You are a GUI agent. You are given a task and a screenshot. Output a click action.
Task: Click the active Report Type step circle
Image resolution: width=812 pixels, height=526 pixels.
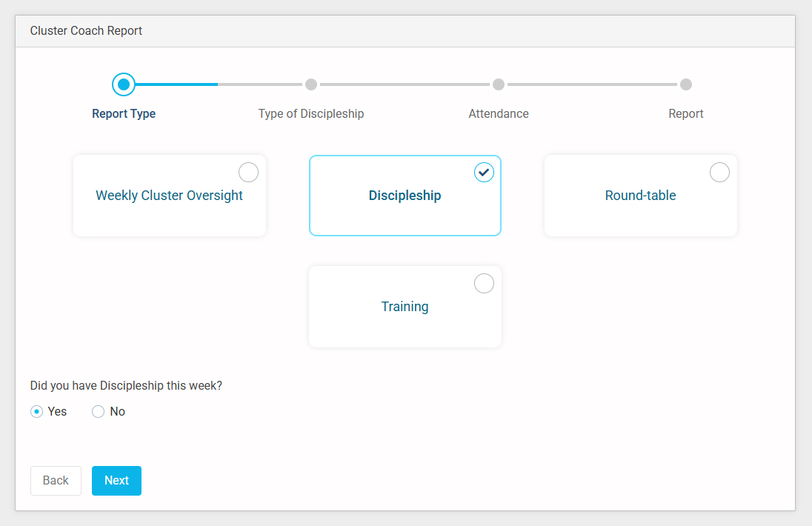124,84
